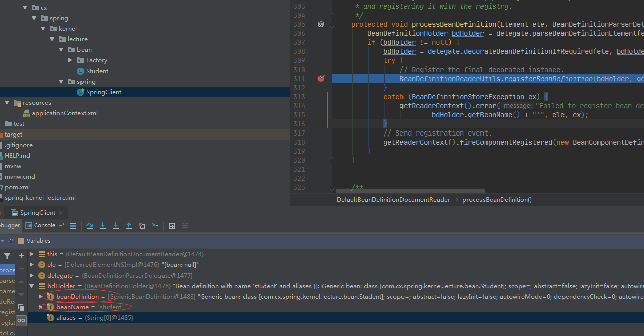Image resolution: width=644 pixels, height=336 pixels.
Task: Click the Trace Current Stream Chain icon
Action: tap(185, 226)
